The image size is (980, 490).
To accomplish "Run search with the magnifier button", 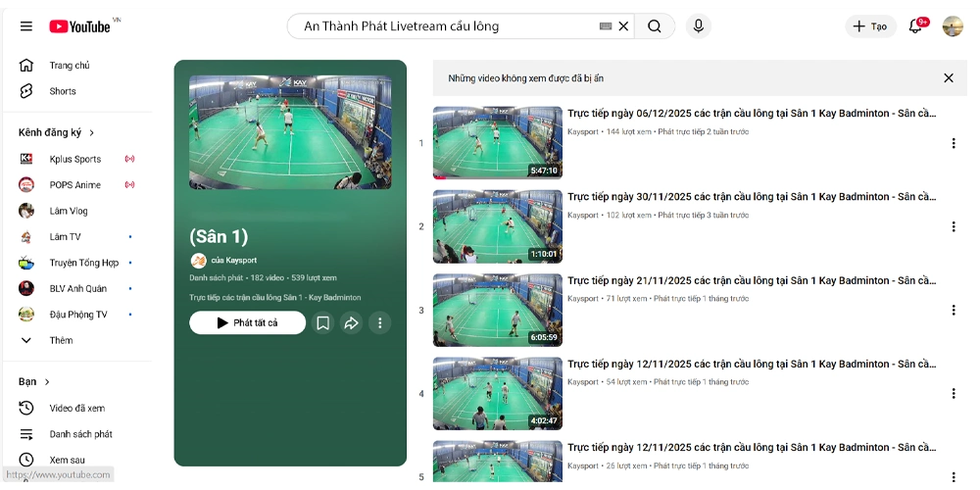I will point(655,26).
